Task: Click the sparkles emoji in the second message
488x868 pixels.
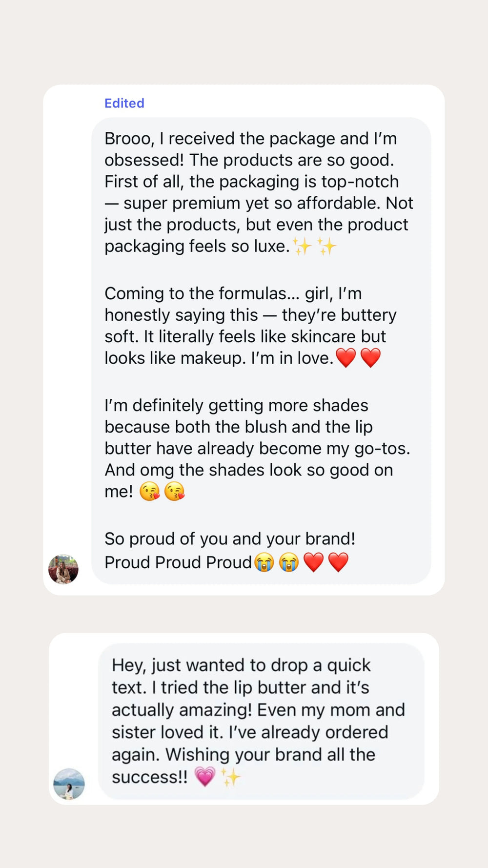Action: click(x=230, y=777)
